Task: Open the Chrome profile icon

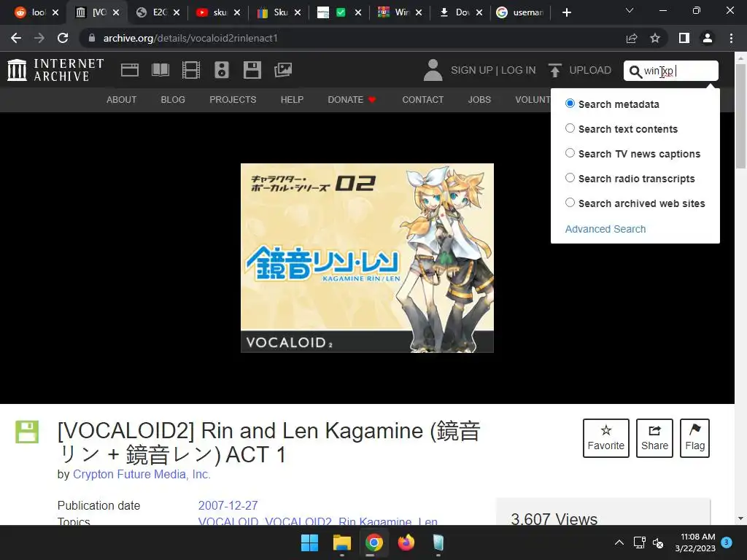Action: [x=708, y=38]
